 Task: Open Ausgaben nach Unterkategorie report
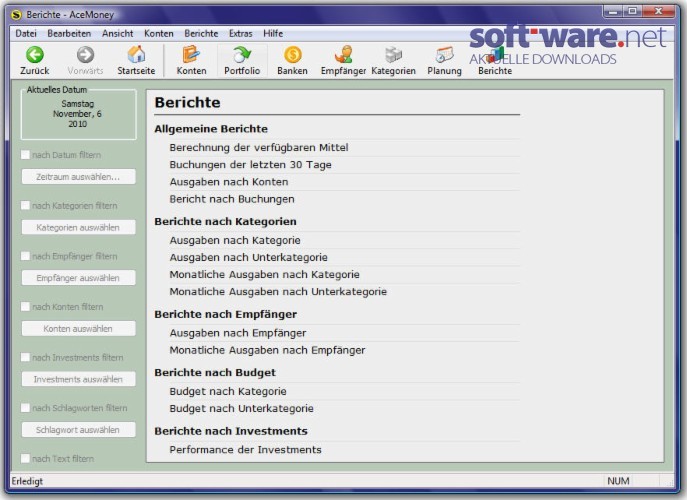[x=248, y=257]
